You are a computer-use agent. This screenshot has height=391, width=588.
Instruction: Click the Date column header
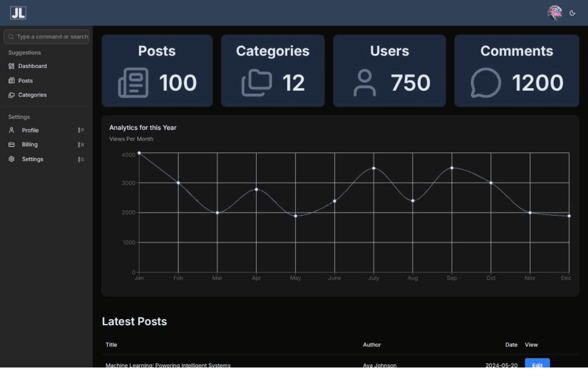point(512,344)
